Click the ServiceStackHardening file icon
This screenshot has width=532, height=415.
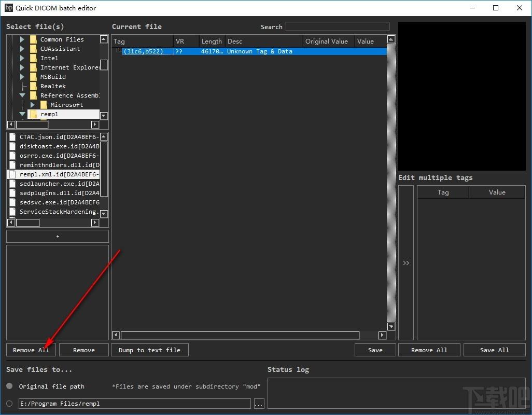pos(12,212)
